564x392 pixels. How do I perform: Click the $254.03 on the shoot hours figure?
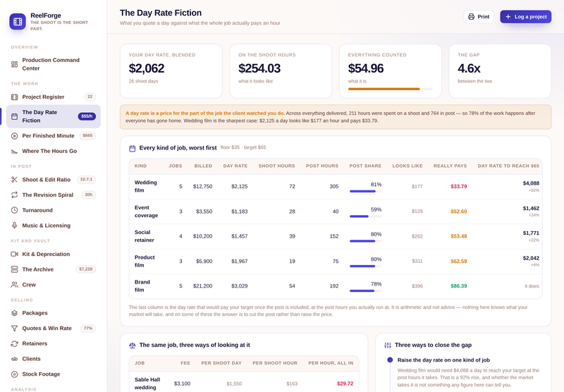[x=259, y=68]
